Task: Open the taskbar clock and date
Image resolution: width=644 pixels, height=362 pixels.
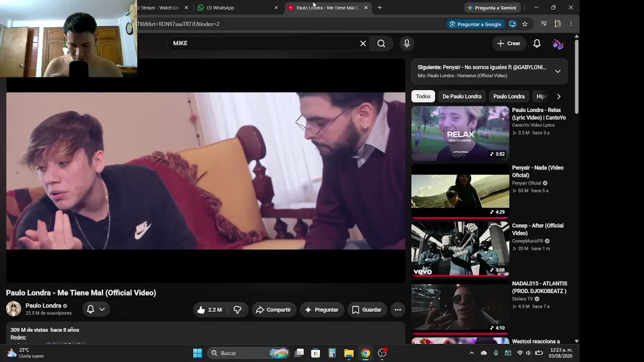Action: [x=561, y=353]
